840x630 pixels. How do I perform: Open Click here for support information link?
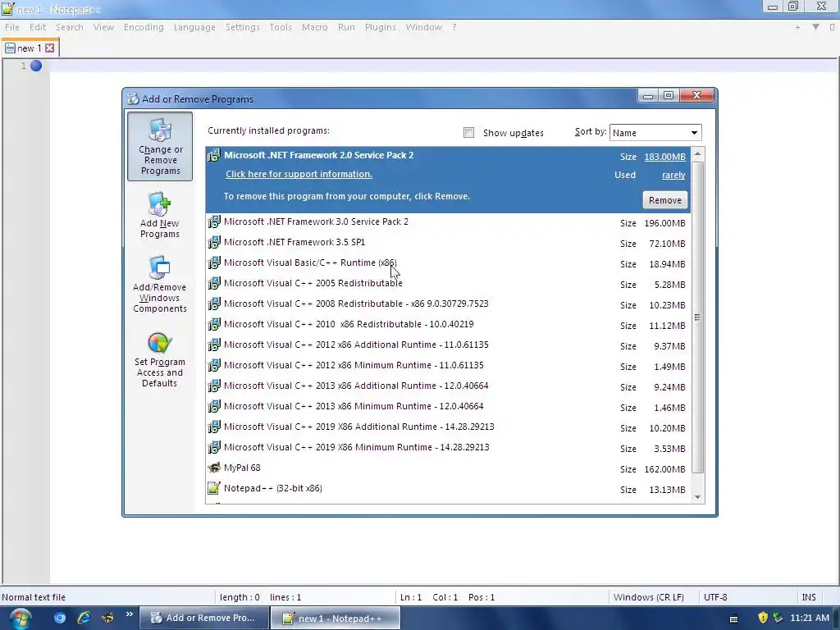coord(299,174)
